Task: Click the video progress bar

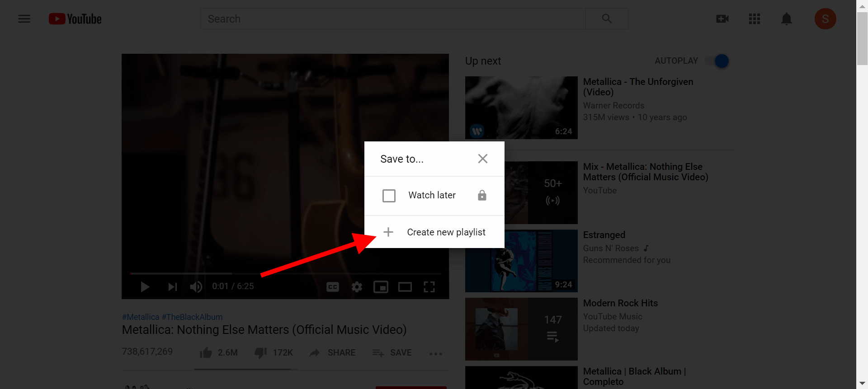Action: coord(285,273)
